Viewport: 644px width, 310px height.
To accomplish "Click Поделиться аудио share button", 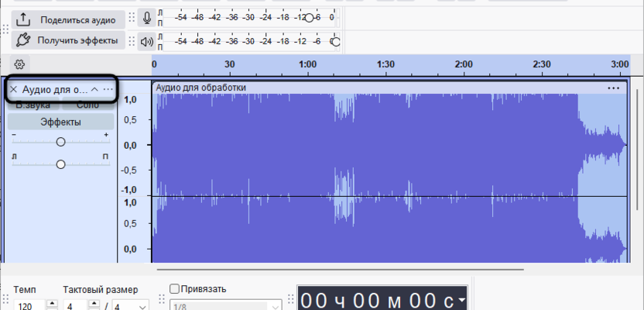I will (68, 19).
